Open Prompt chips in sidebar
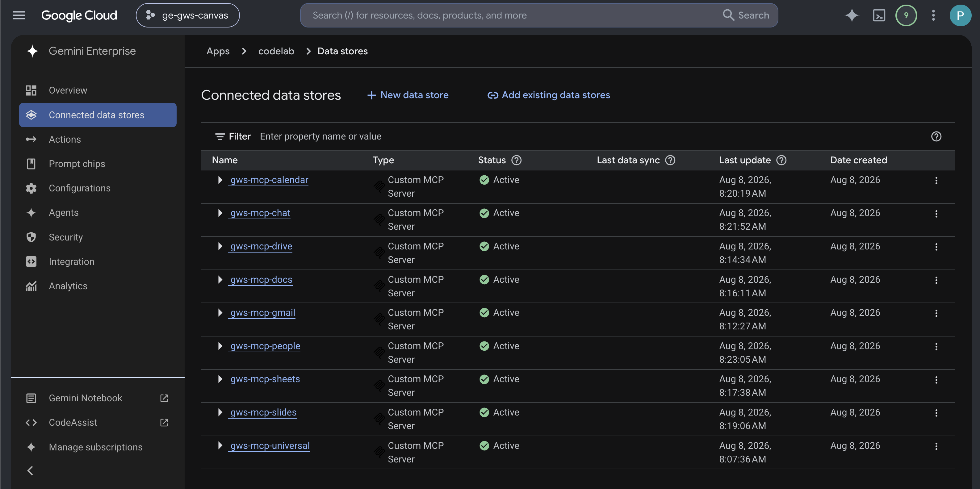Screen dimensions: 980x489 tap(98, 164)
